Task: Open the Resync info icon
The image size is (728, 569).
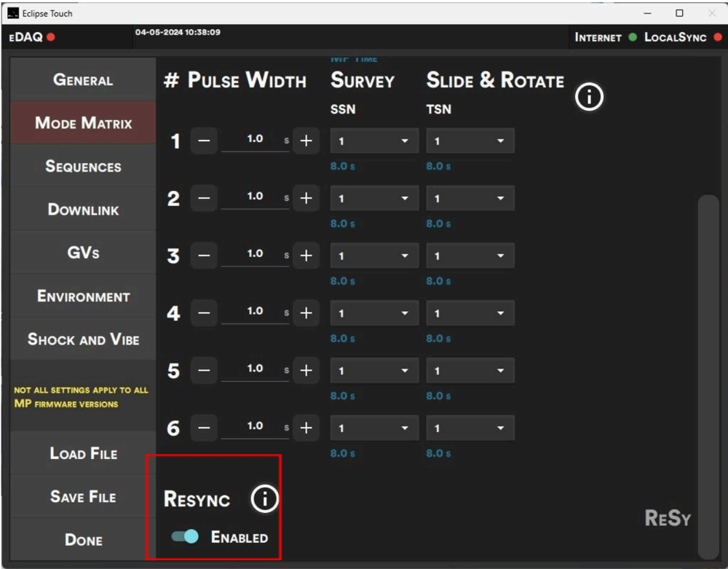Action: click(x=265, y=499)
